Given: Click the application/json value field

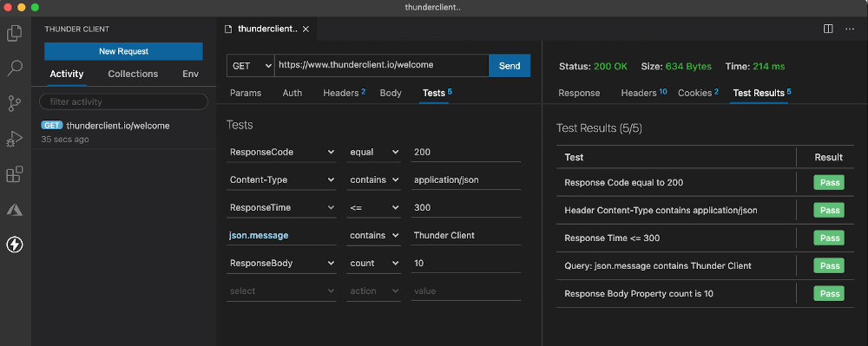Looking at the screenshot, I should pos(466,180).
